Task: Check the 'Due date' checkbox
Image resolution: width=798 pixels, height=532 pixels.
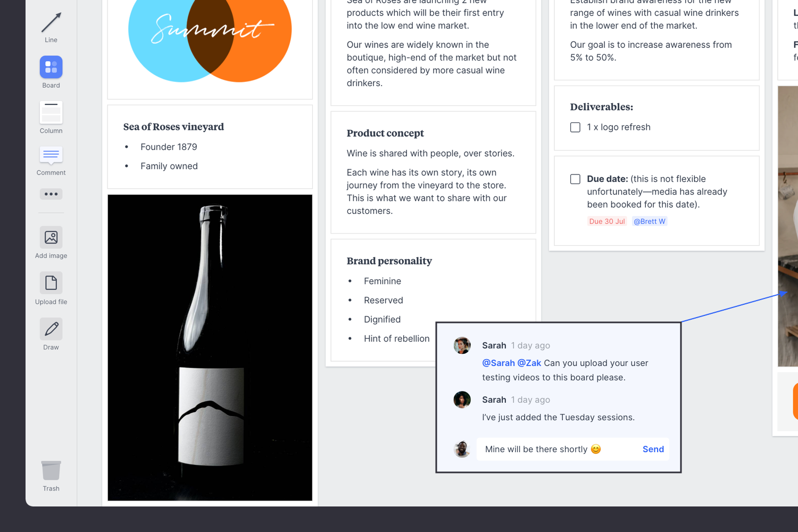Action: pos(575,179)
